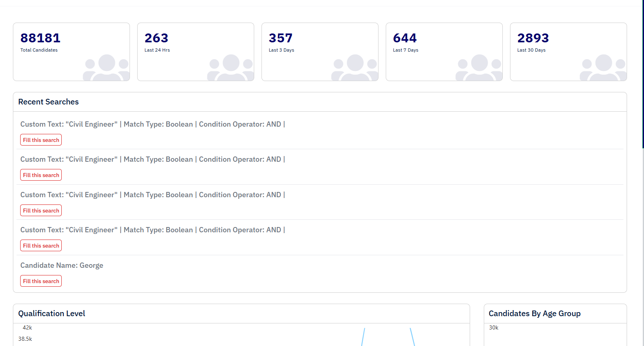Open the Last 3 Days candidates card
The height and width of the screenshot is (346, 644).
tap(320, 52)
